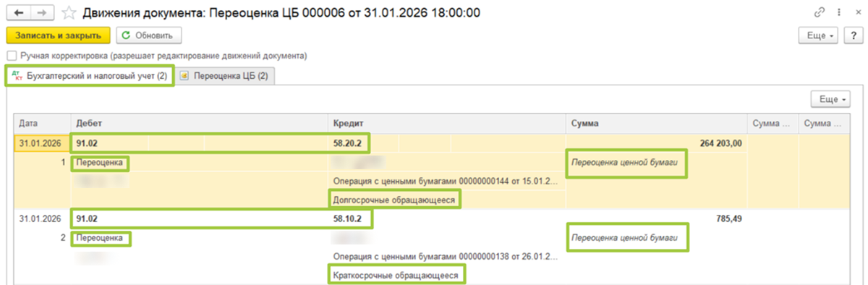Select the Краткосрочные обращающееся cell

click(395, 275)
